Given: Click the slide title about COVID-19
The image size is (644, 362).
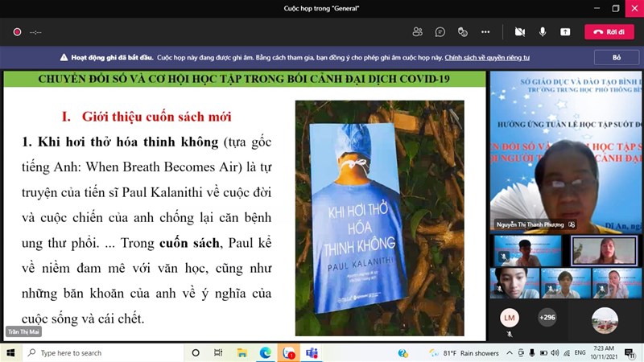Looking at the screenshot, I should [x=244, y=79].
